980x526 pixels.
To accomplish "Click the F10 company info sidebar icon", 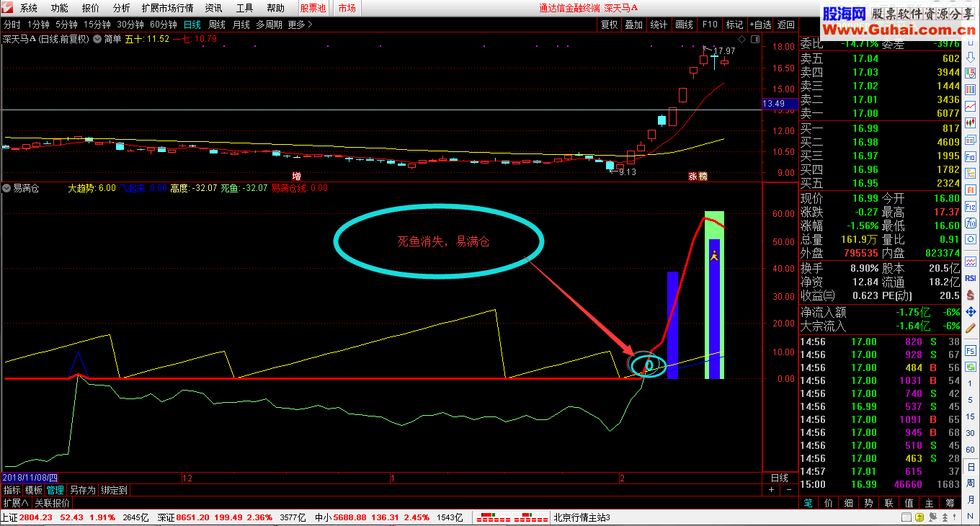I will 971,156.
